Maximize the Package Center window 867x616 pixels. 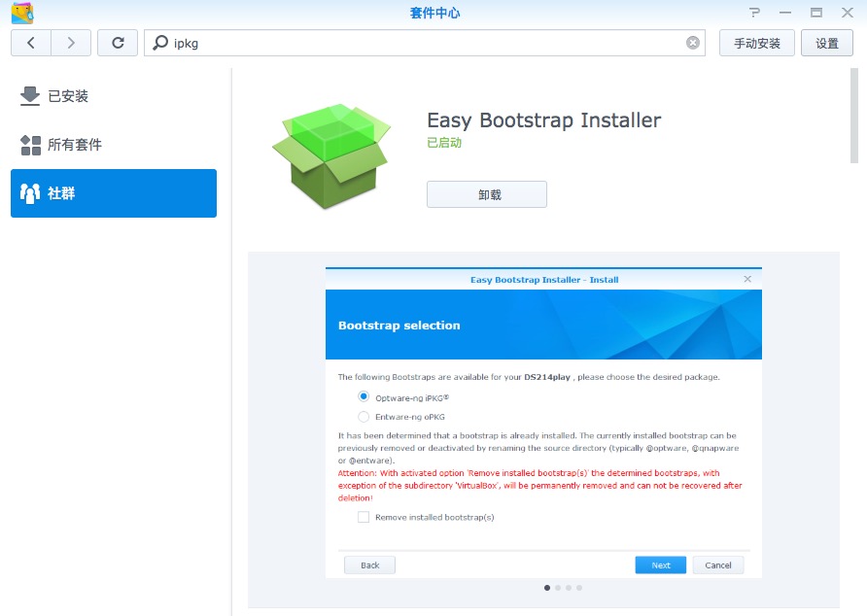point(816,13)
